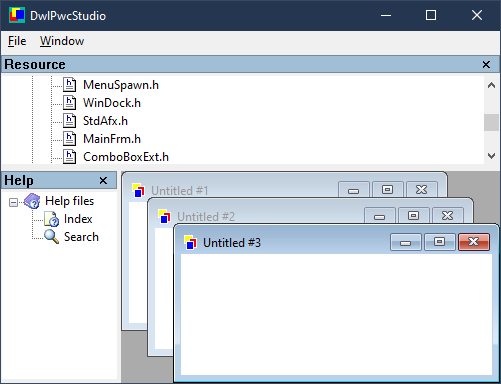Click the MainFrm.h header file icon
The width and height of the screenshot is (501, 384).
[x=69, y=139]
